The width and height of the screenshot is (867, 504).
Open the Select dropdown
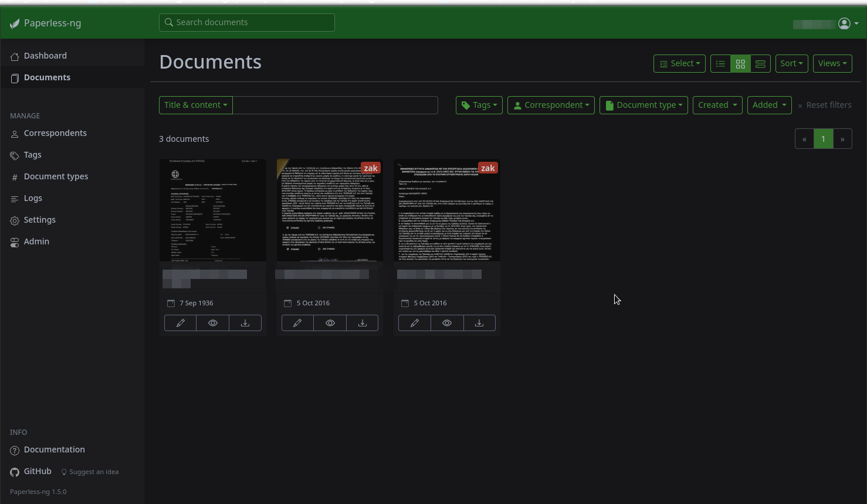679,63
